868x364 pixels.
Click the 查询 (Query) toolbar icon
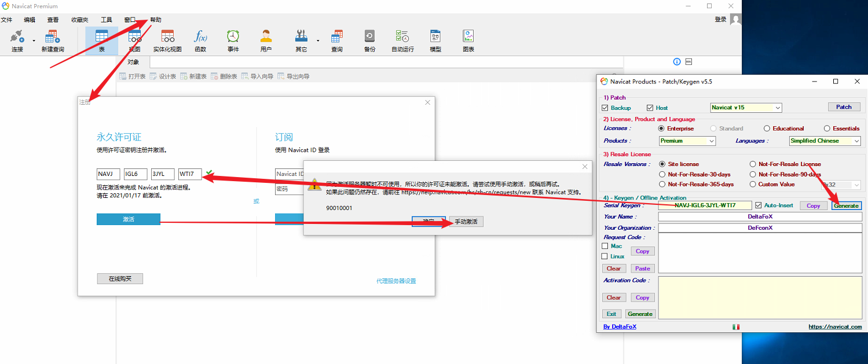(x=336, y=41)
